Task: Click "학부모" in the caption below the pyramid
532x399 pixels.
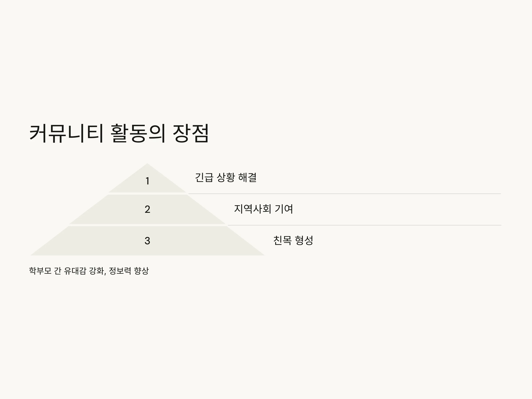Action: (40, 271)
